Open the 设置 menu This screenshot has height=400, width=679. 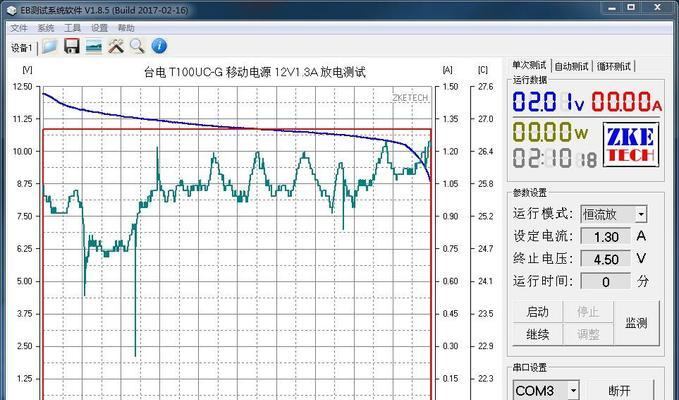tap(99, 28)
